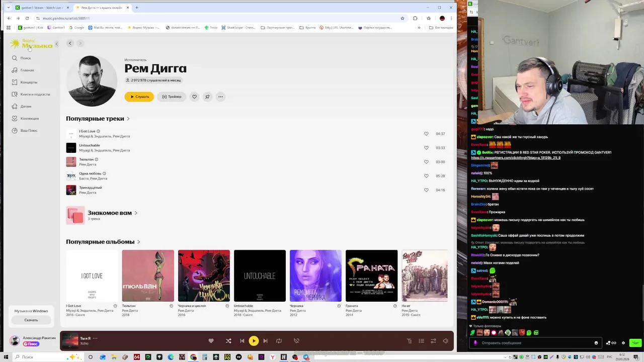Open Коллекция in the sidebar
The width and height of the screenshot is (644, 362).
pyautogui.click(x=25, y=119)
